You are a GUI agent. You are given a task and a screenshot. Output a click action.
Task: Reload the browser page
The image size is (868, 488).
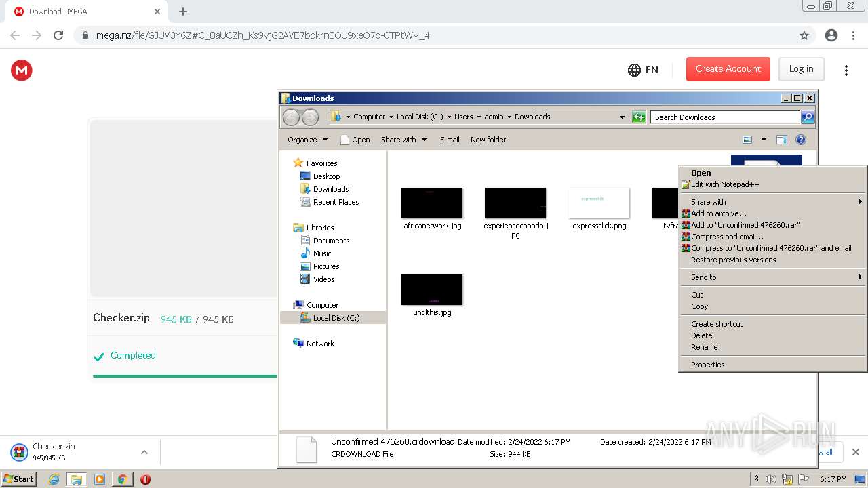click(58, 35)
